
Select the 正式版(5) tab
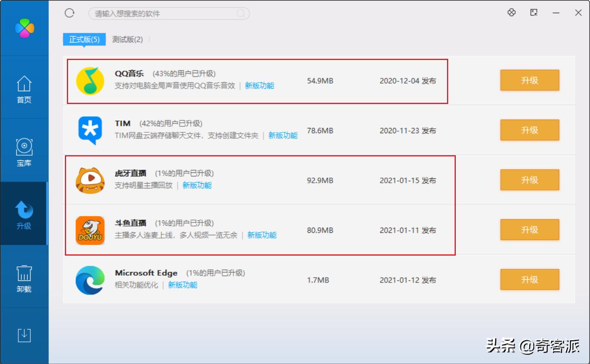(84, 39)
